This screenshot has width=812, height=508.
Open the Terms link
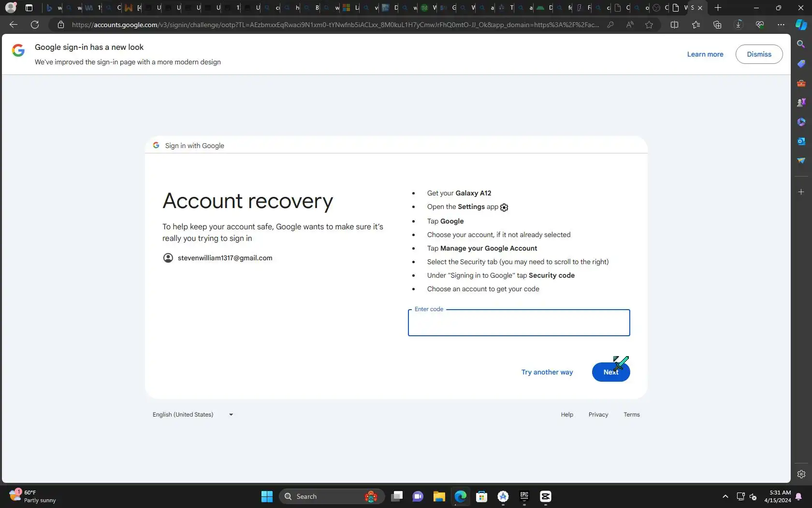[x=632, y=415]
